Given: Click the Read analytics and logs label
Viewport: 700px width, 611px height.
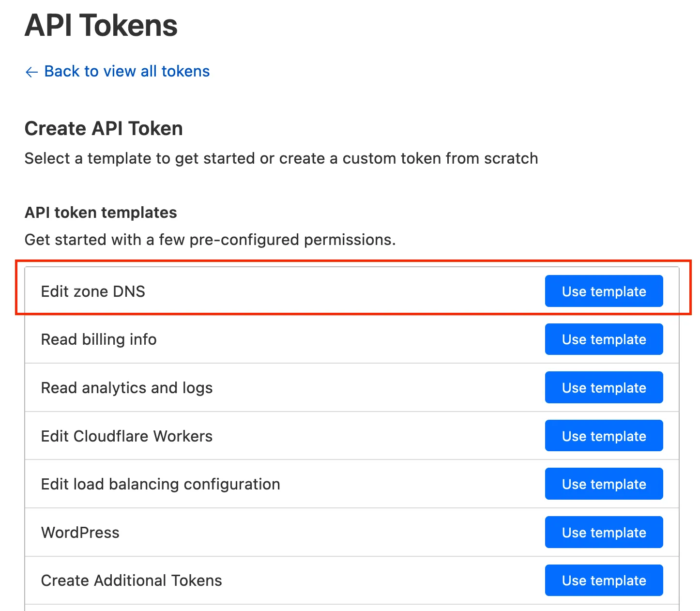Looking at the screenshot, I should coord(127,388).
